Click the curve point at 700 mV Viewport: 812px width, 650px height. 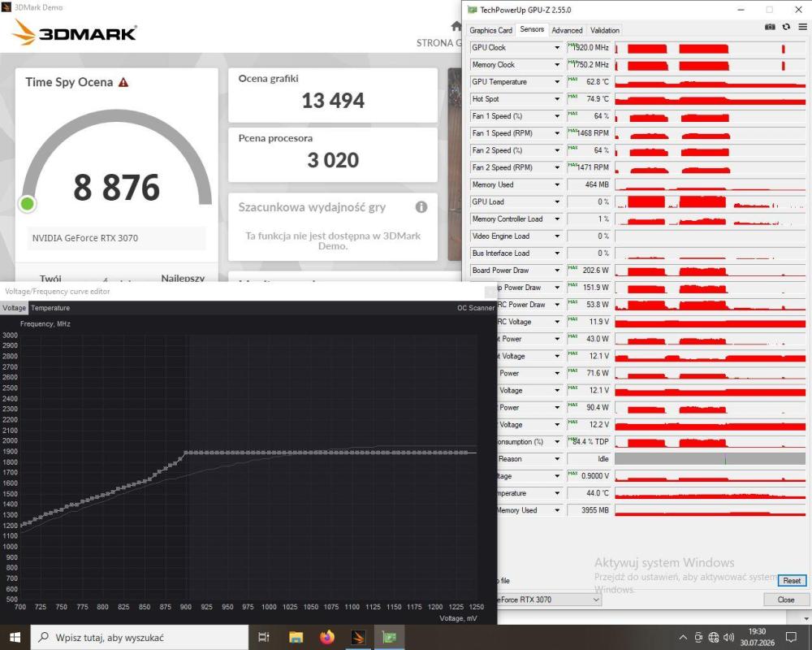(23, 525)
